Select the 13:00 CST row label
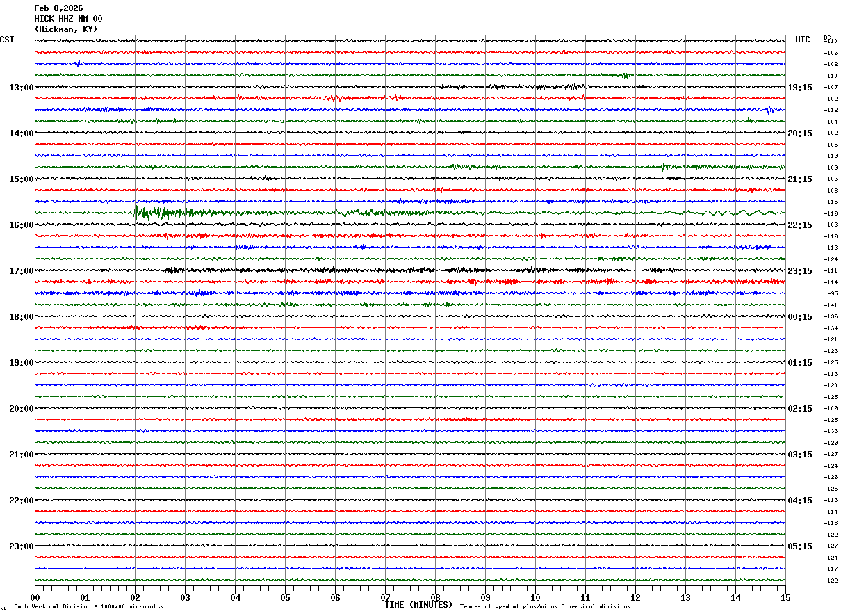Screen dimensions: 841x616 21,88
